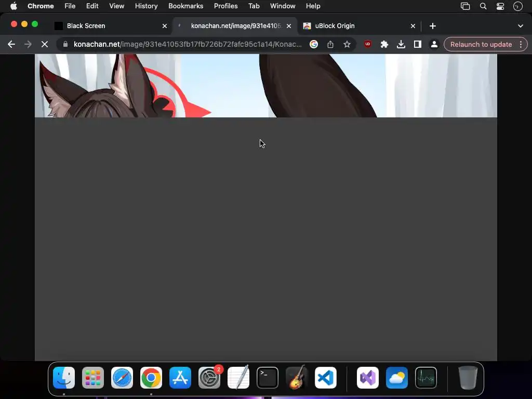This screenshot has width=532, height=399.
Task: Open the File menu
Action: tap(70, 6)
